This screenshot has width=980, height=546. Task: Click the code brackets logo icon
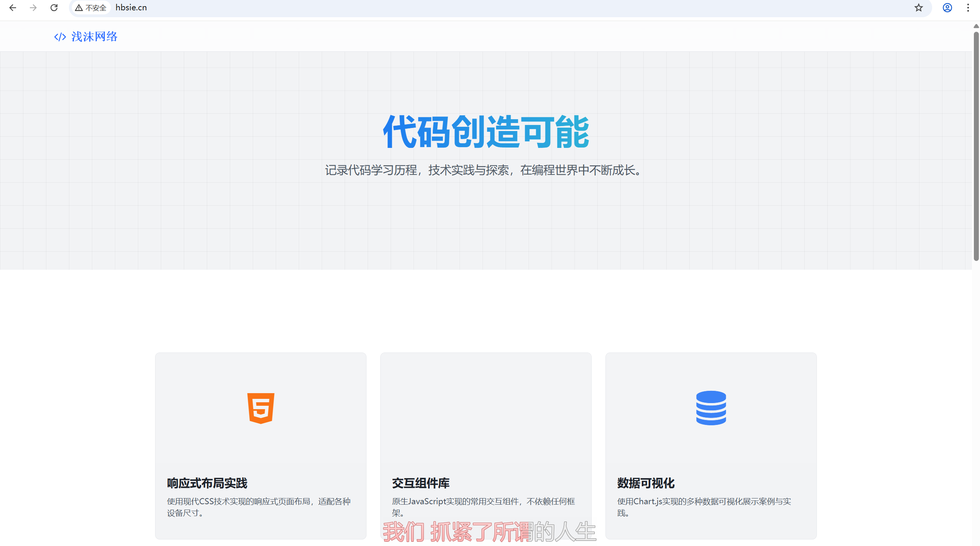click(60, 37)
